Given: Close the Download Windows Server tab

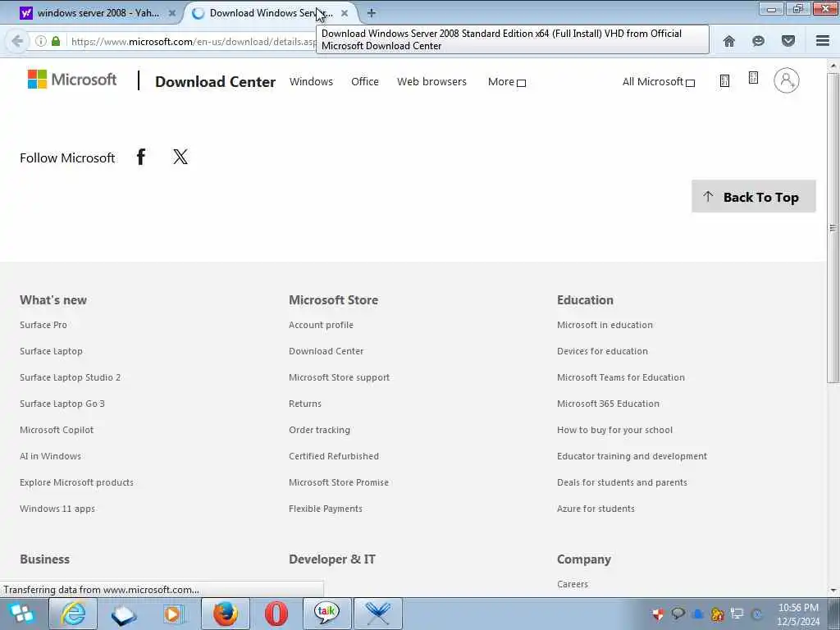Looking at the screenshot, I should click(345, 13).
